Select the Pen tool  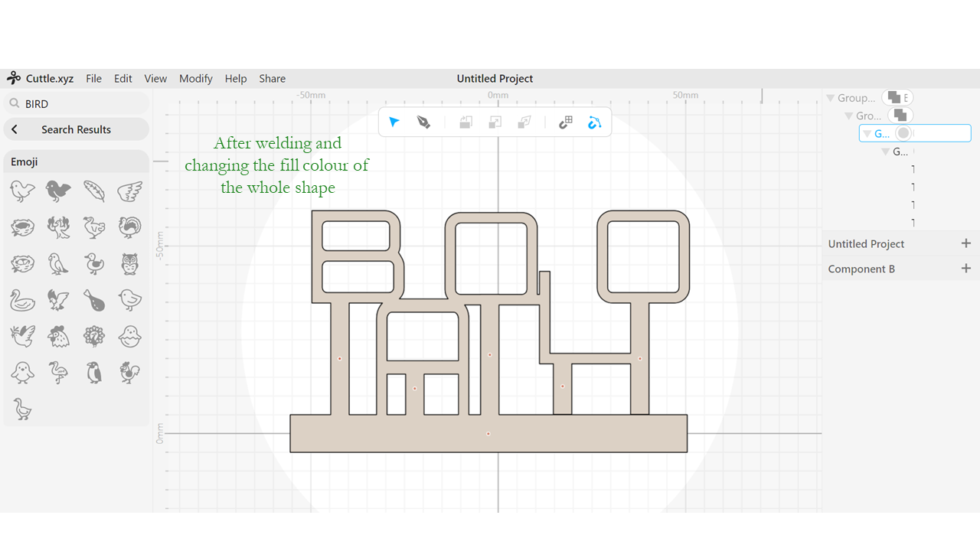423,122
